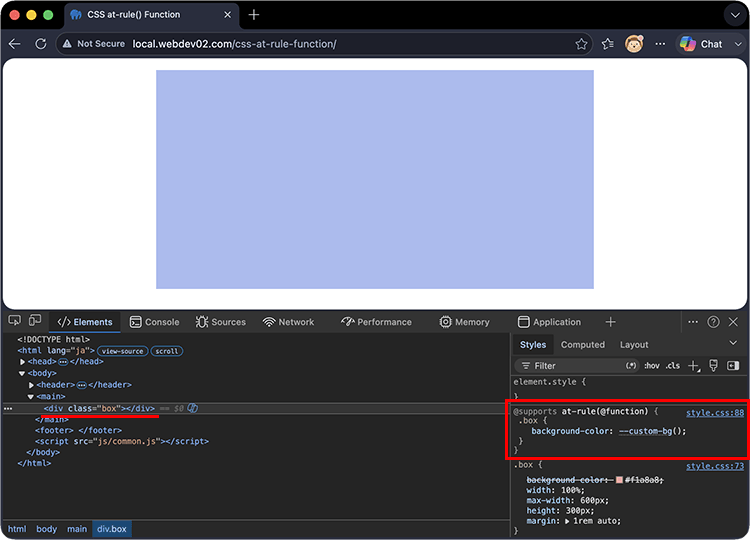Expand the header element
Viewport: 750px width, 540px height.
coord(31,385)
